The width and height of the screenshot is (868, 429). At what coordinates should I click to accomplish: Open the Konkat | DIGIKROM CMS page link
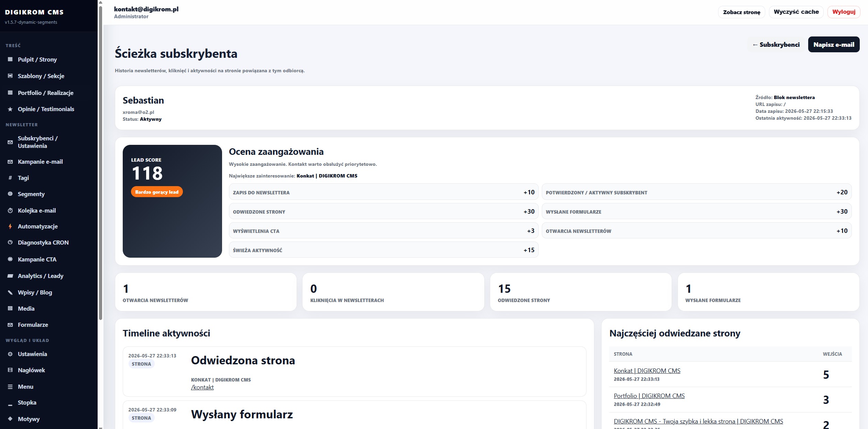coord(647,371)
